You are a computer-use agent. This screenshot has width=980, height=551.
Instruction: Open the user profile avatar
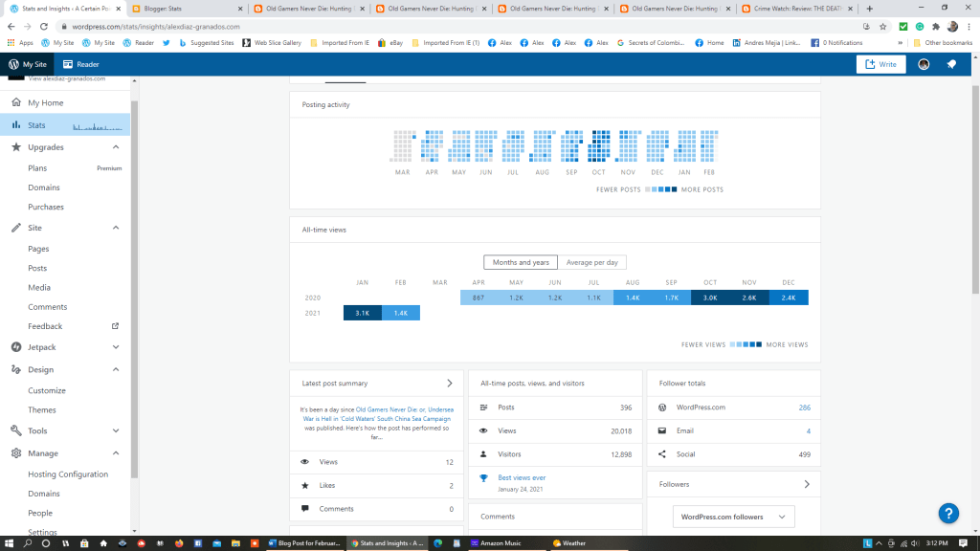click(x=924, y=64)
